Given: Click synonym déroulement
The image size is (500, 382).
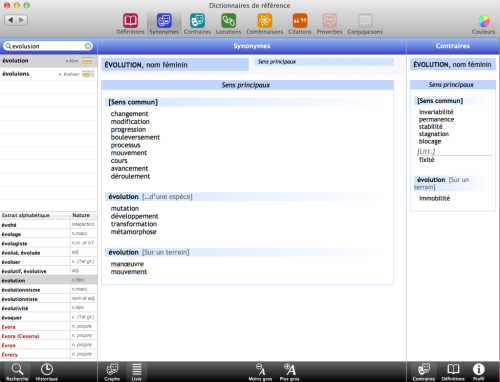Looking at the screenshot, I should (x=130, y=176).
